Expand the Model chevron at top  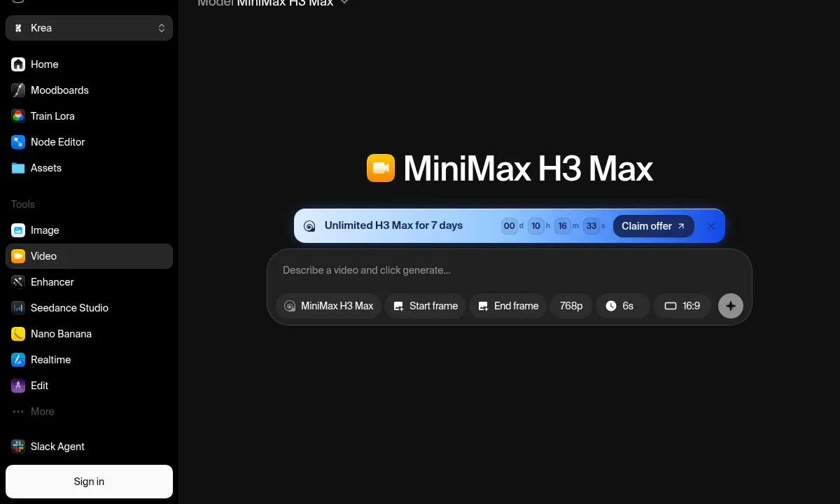[344, 3]
